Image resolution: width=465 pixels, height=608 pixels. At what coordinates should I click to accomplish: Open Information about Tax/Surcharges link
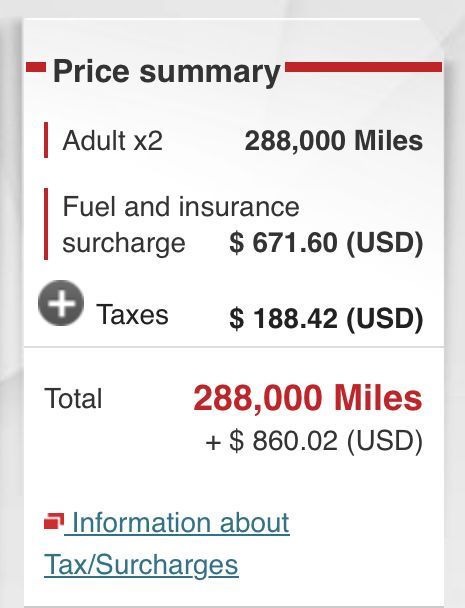(167, 544)
